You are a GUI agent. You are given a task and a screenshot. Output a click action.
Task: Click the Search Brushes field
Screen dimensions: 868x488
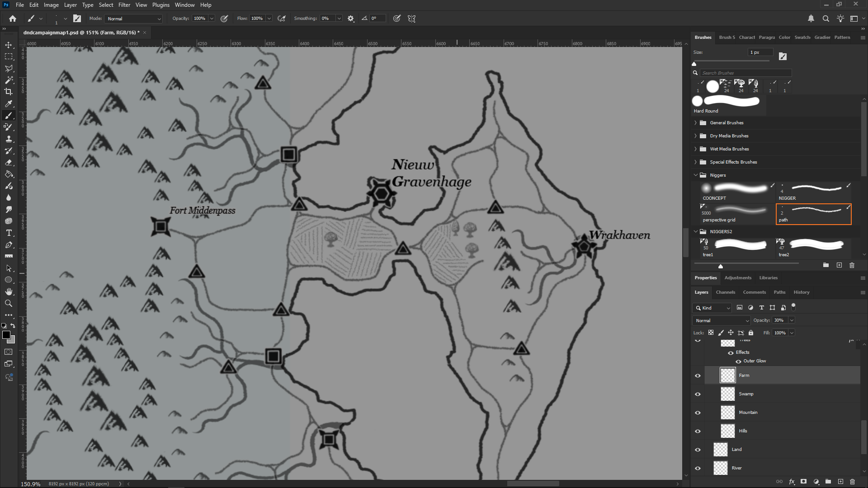pyautogui.click(x=745, y=73)
